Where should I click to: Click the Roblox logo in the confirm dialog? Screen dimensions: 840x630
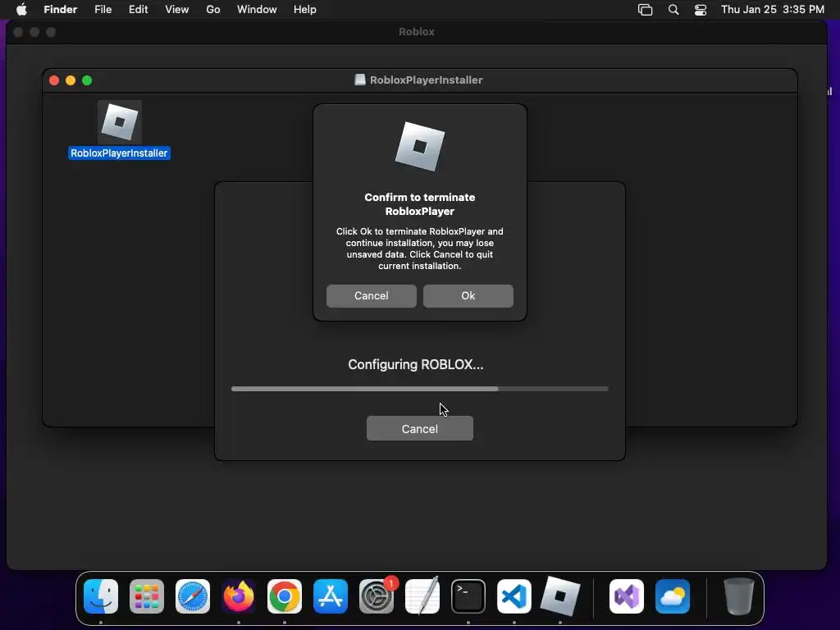point(419,146)
